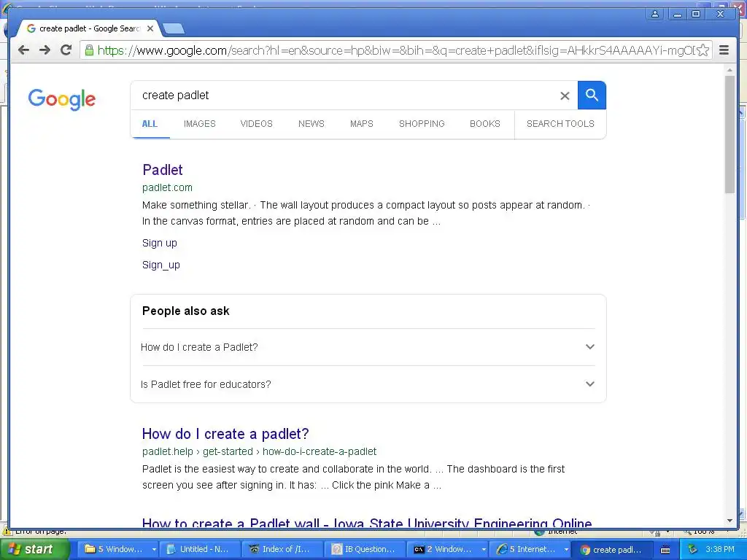Clear the search box with the X

pyautogui.click(x=565, y=96)
